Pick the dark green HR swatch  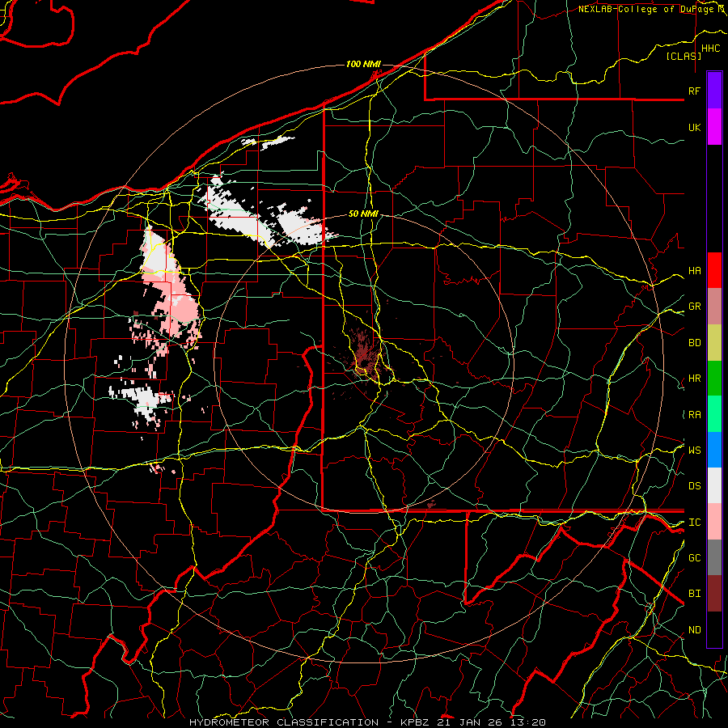[x=714, y=378]
